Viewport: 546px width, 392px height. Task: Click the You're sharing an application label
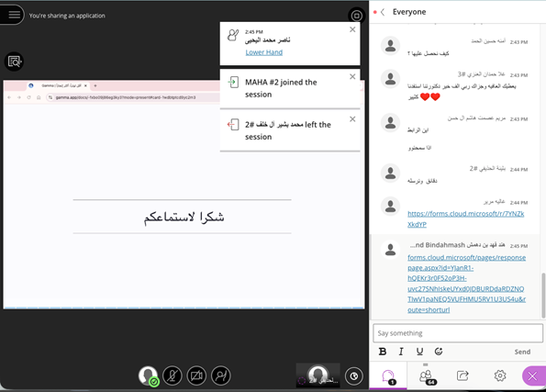(x=67, y=16)
